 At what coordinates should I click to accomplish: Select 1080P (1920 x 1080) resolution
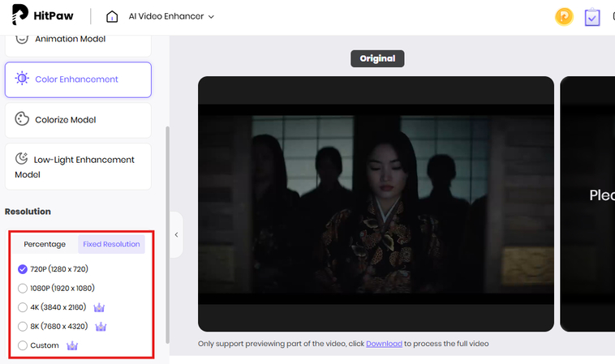[x=57, y=289]
